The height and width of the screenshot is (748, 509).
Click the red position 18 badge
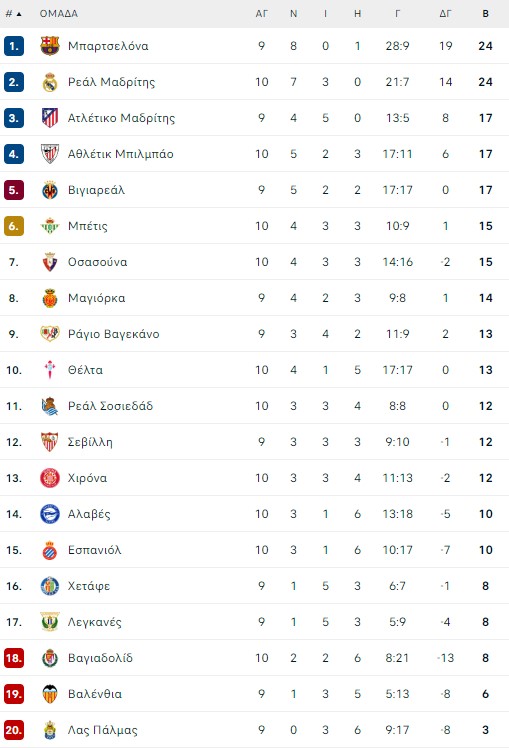click(14, 658)
